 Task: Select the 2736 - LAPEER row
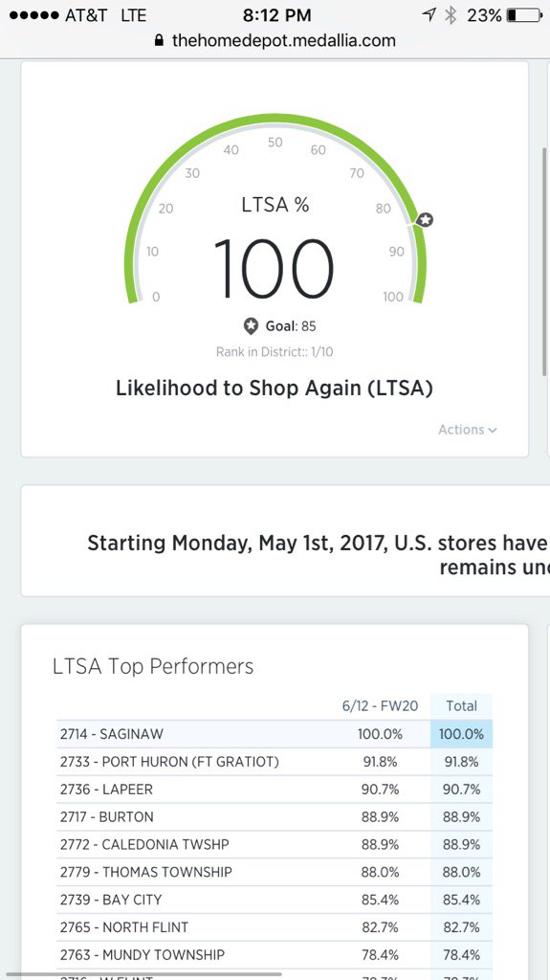coord(275,790)
